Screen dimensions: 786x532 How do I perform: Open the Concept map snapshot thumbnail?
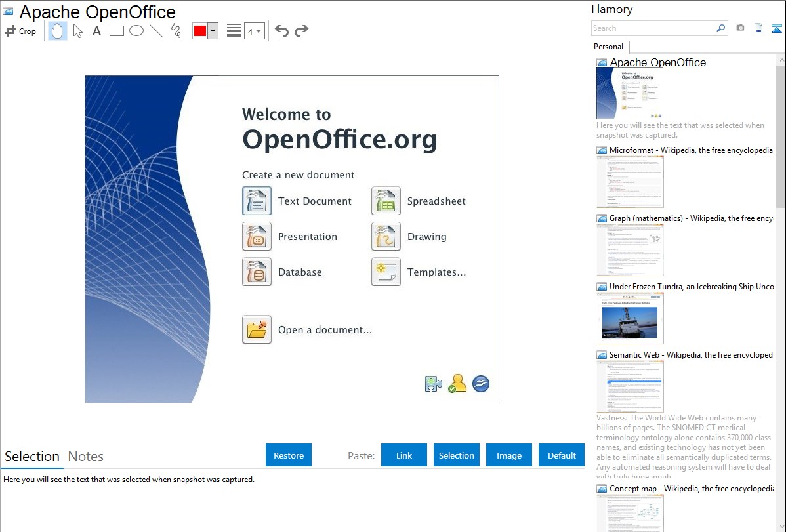[x=630, y=513]
